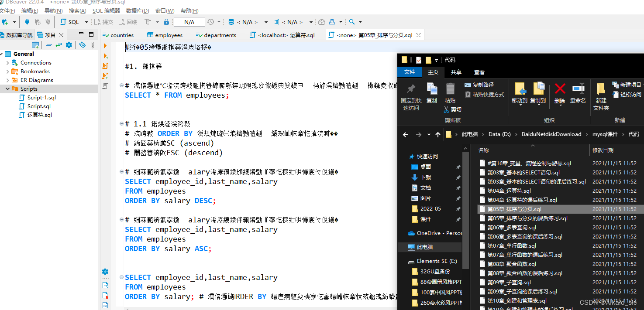Screen dimensions: 644x310
Task: Switch to 数据库导航 panel tab
Action: (17, 35)
